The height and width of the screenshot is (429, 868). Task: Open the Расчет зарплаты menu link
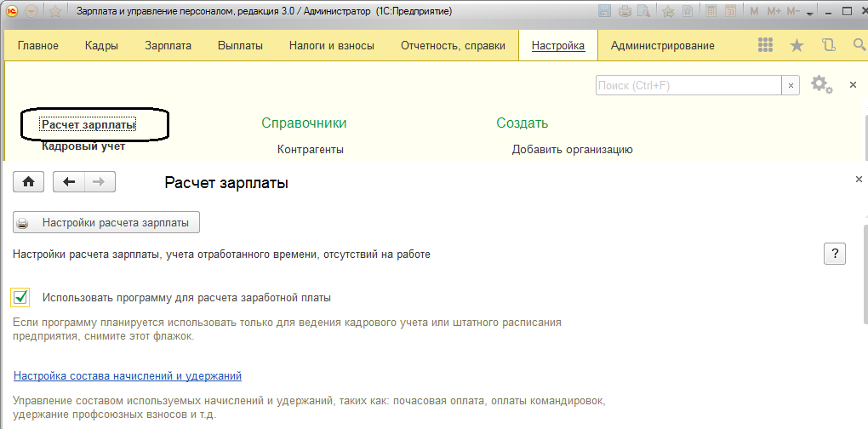click(89, 125)
